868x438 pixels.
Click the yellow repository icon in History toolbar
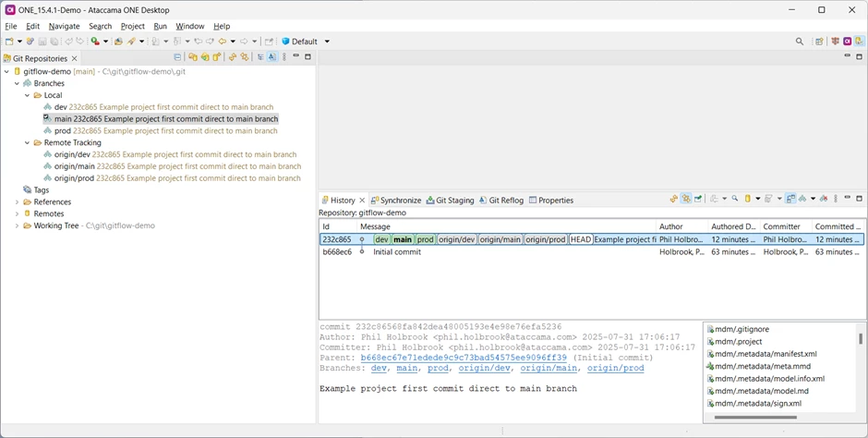pos(747,199)
